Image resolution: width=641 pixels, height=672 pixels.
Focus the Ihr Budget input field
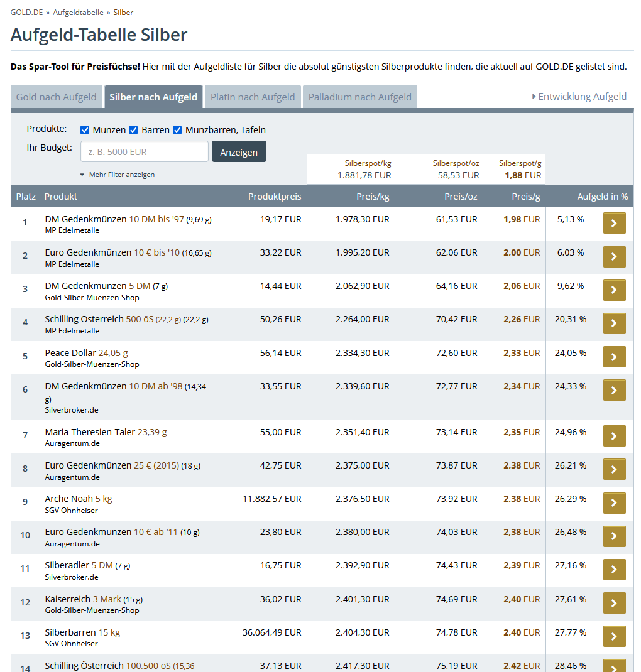145,152
